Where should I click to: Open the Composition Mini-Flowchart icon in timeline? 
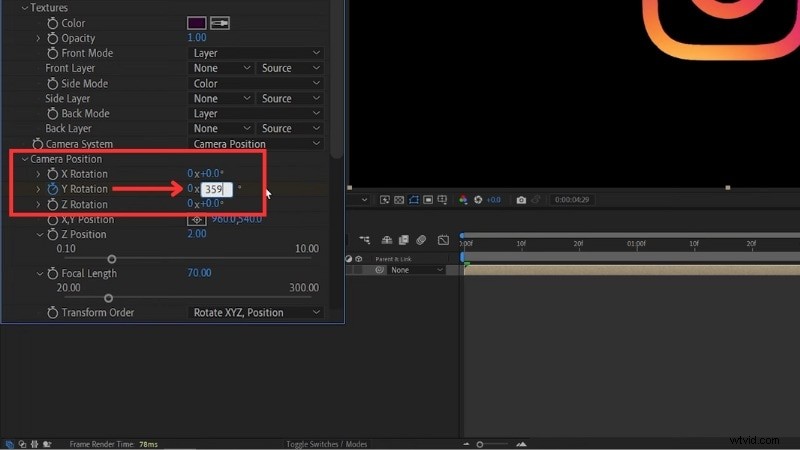pos(364,239)
